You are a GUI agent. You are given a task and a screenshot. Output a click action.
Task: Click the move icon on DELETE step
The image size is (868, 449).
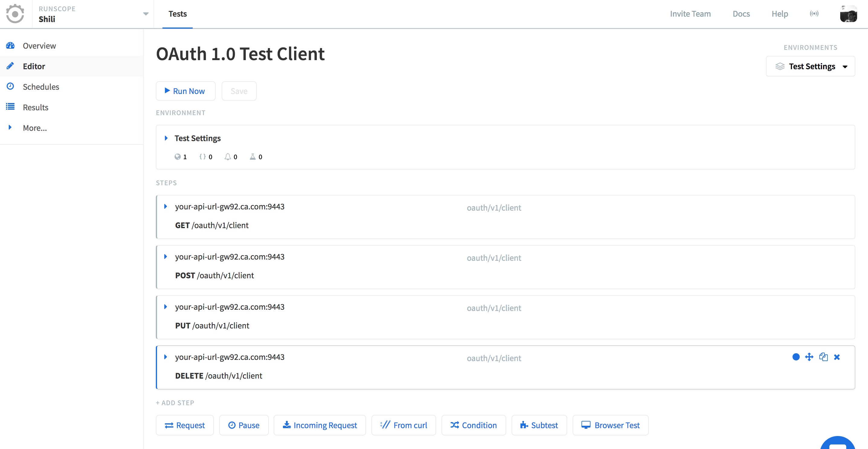tap(809, 357)
